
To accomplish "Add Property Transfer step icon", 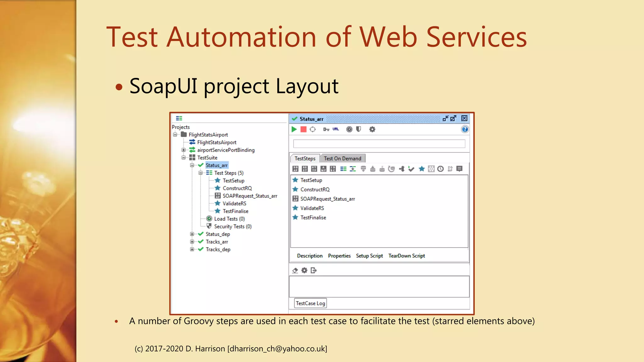I will (353, 169).
